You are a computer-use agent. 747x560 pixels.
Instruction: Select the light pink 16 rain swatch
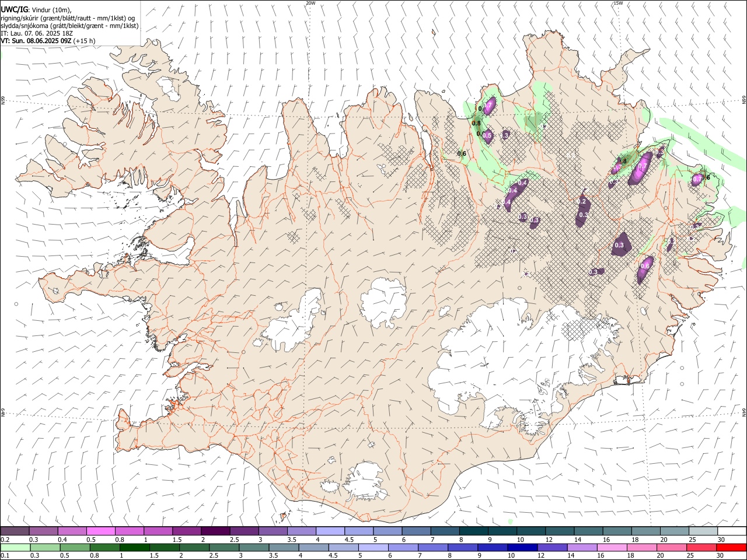click(x=612, y=547)
